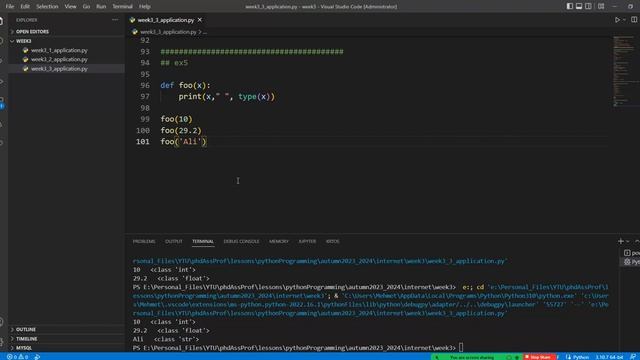Open the Explorer activity bar icon
640x360 pixels.
pos(2,21)
